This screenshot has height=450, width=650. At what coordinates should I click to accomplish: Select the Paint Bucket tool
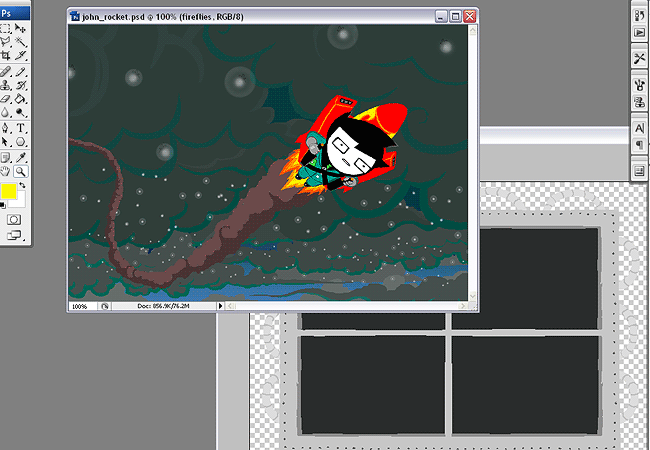point(21,100)
